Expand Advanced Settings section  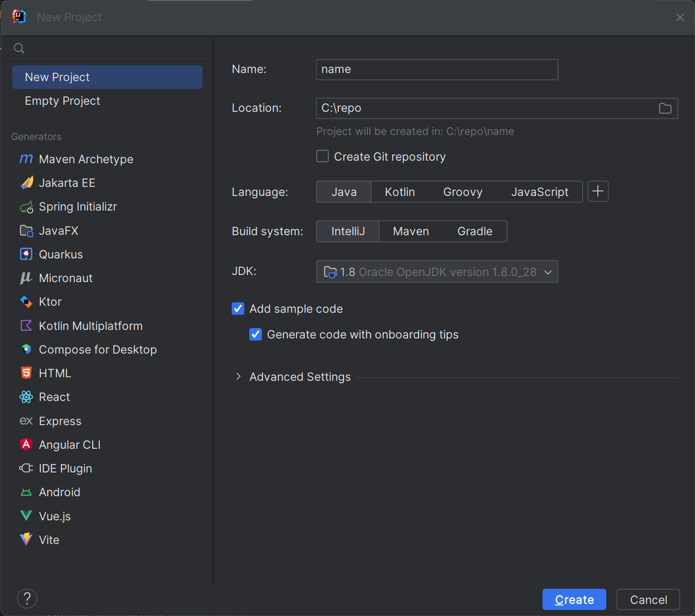tap(238, 377)
